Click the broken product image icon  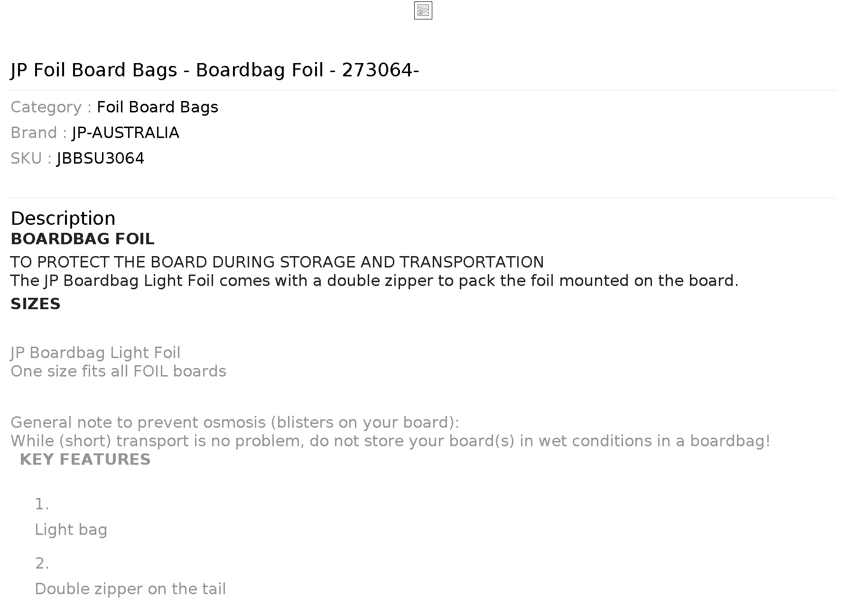tap(423, 10)
